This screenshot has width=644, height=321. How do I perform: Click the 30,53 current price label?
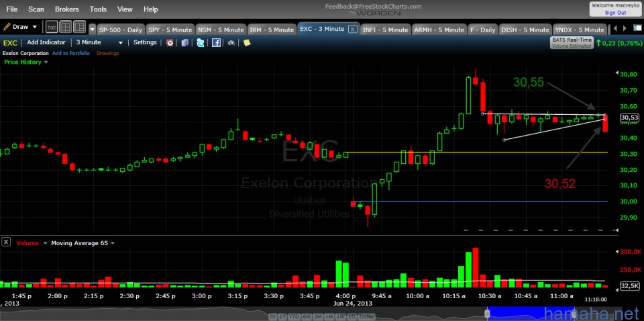tap(629, 118)
